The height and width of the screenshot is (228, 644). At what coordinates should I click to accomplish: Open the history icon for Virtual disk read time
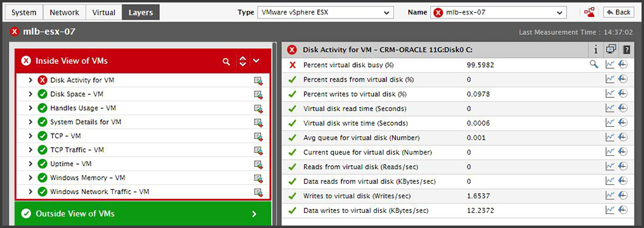(x=623, y=108)
